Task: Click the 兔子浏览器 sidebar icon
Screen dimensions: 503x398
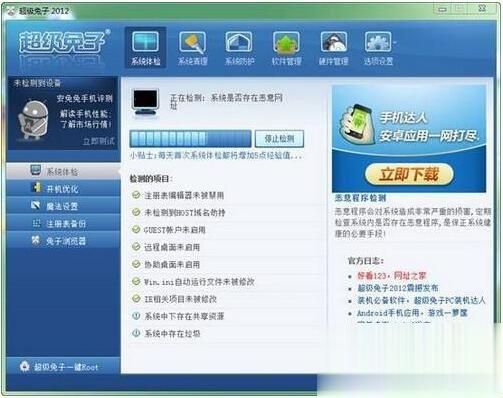Action: [36, 240]
